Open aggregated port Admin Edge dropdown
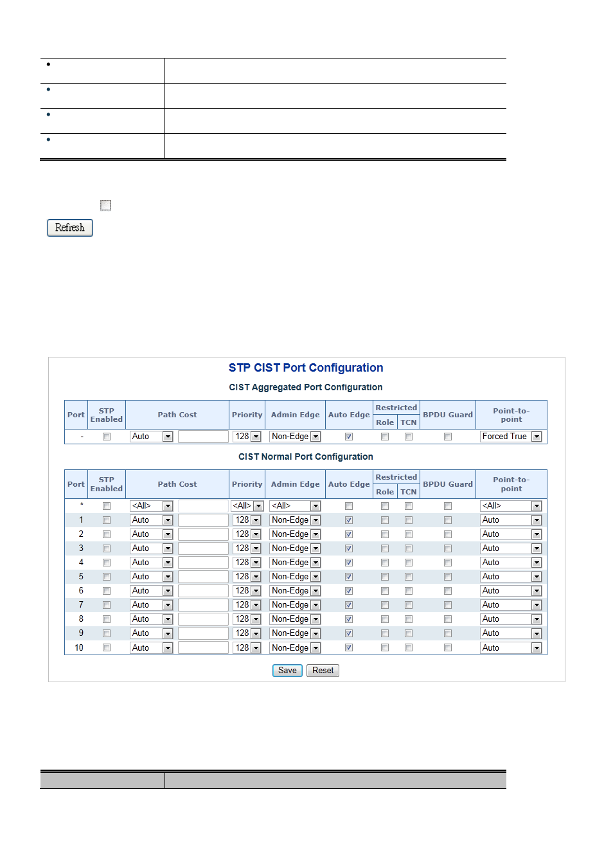 tap(295, 437)
